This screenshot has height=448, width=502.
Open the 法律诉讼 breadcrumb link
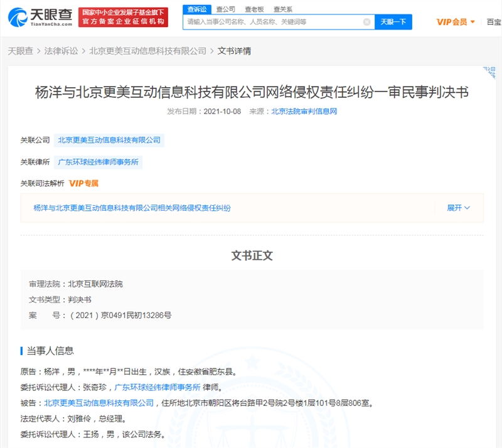[x=61, y=51]
